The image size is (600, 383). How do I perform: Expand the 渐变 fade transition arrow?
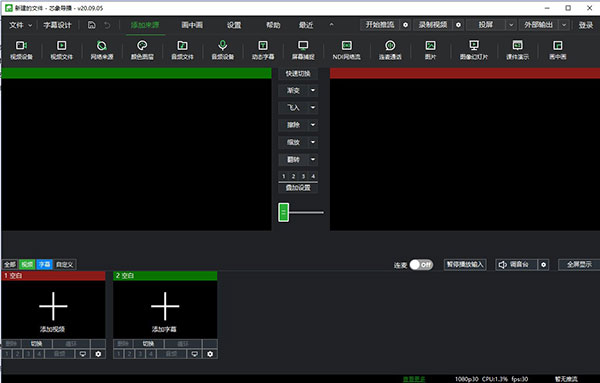313,91
